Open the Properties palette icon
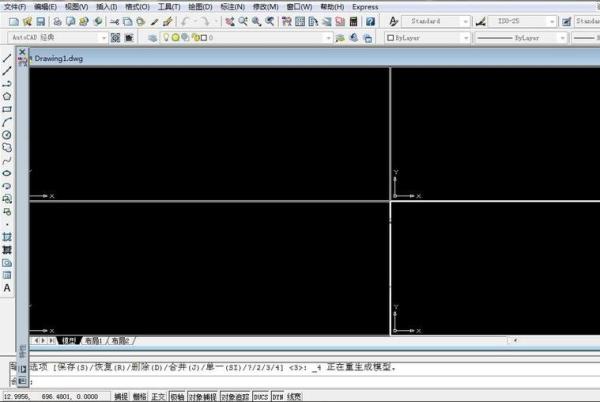Viewport: 600px width, 402px height. [x=287, y=21]
